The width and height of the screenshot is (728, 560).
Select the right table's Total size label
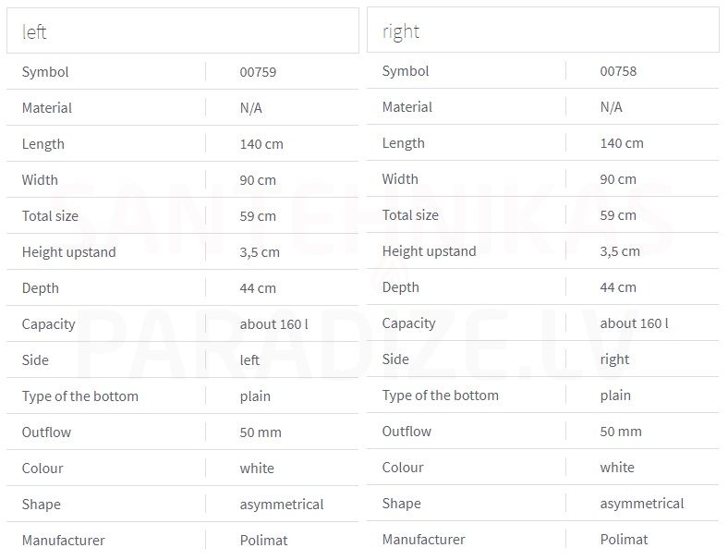410,215
